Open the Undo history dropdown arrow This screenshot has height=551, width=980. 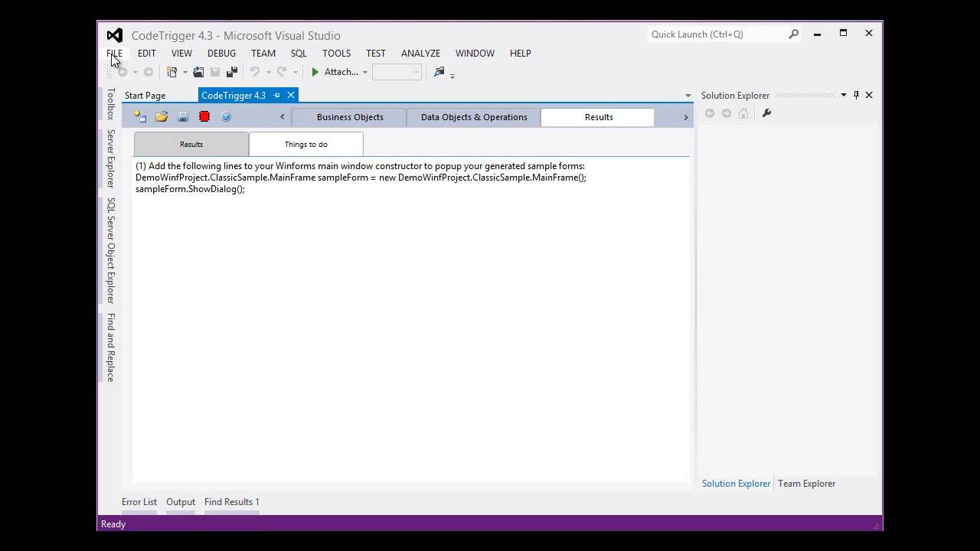[x=269, y=73]
